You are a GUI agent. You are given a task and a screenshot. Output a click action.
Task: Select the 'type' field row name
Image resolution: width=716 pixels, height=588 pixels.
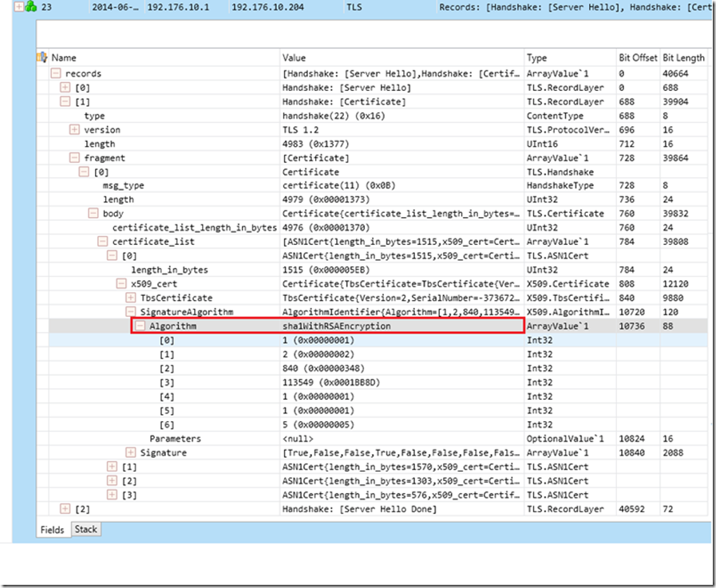coord(94,116)
